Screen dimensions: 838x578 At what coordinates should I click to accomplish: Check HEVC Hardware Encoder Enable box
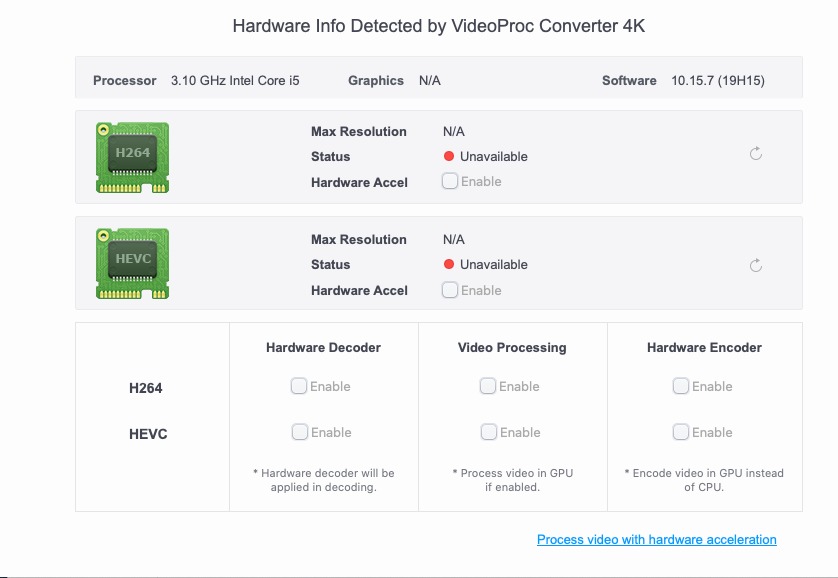[681, 432]
